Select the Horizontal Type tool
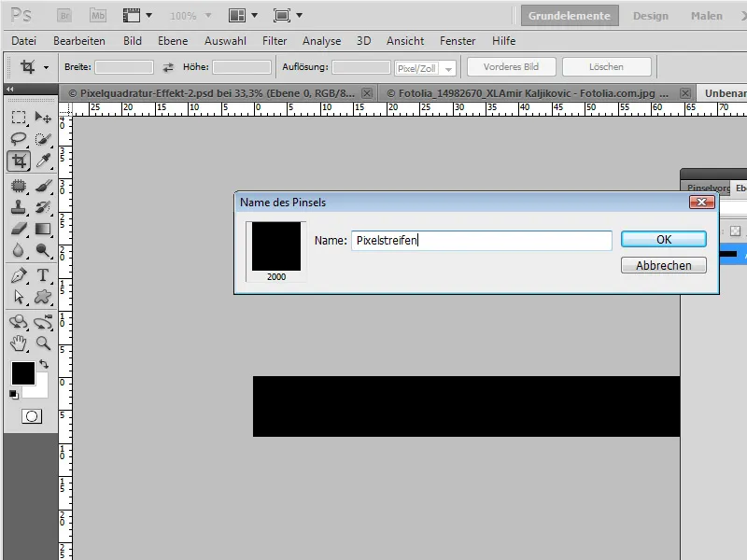 pos(43,275)
